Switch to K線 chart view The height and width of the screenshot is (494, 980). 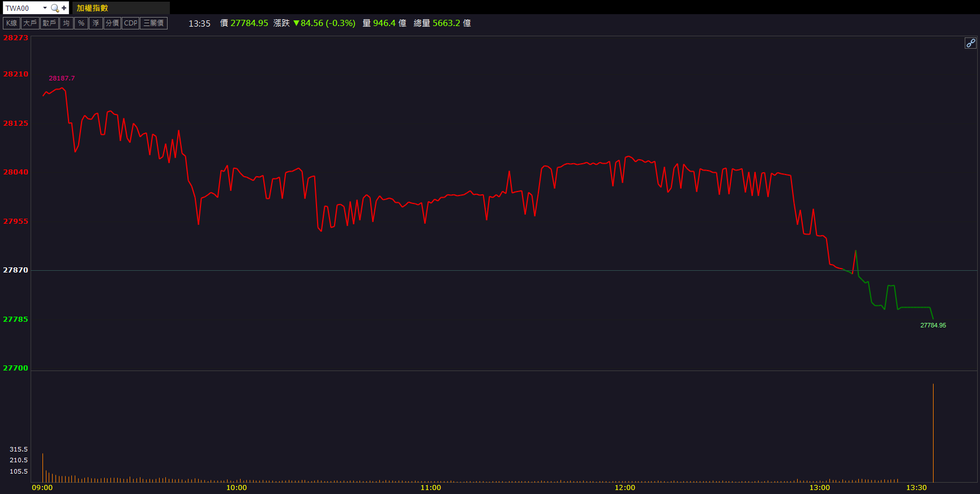point(11,23)
